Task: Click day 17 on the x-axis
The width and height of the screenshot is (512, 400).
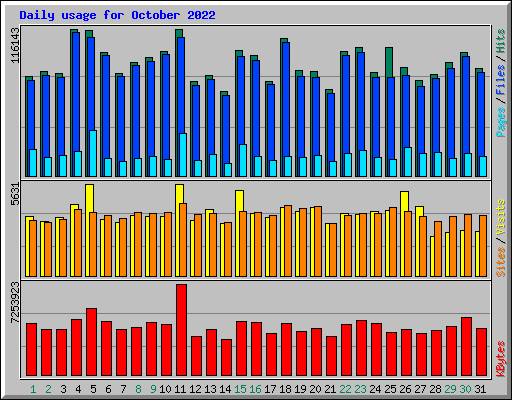Action: point(270,389)
